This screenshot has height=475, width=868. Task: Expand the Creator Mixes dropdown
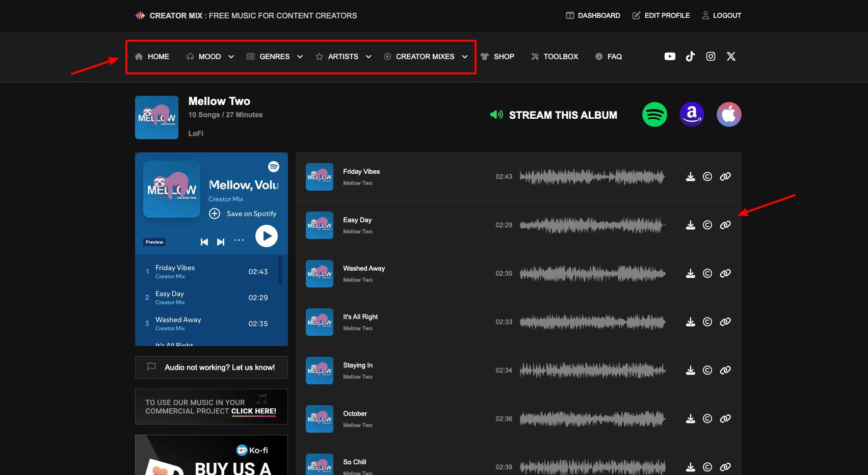[425, 57]
